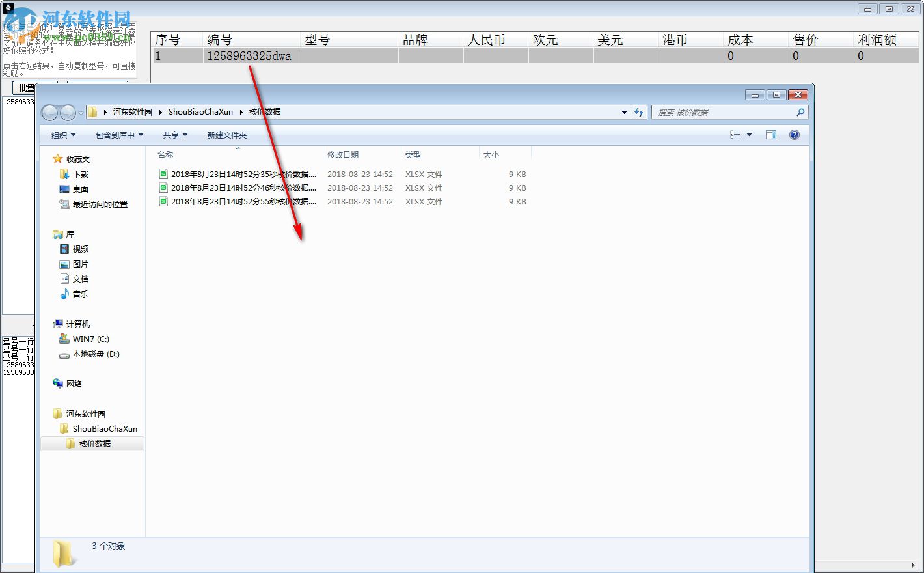Click the 最近访问的位置 icon
924x573 pixels.
coord(64,204)
